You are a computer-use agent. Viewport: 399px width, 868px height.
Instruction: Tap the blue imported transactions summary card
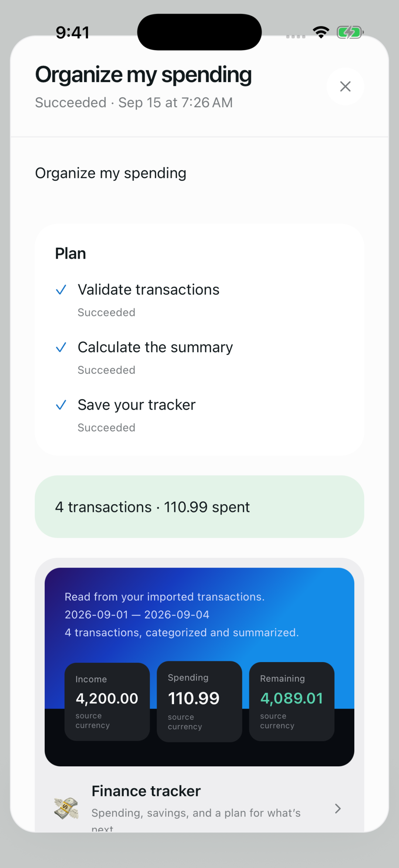[199, 667]
